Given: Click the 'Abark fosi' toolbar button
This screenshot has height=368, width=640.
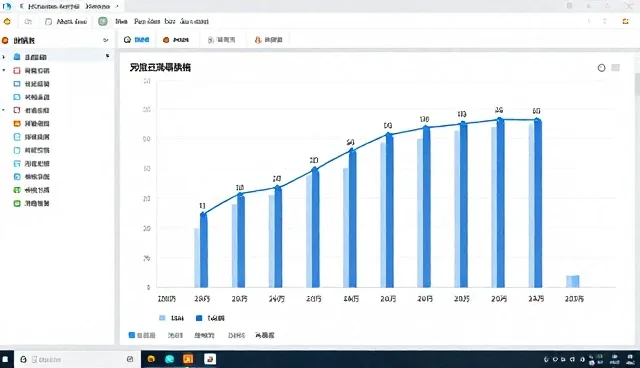Looking at the screenshot, I should click(67, 21).
